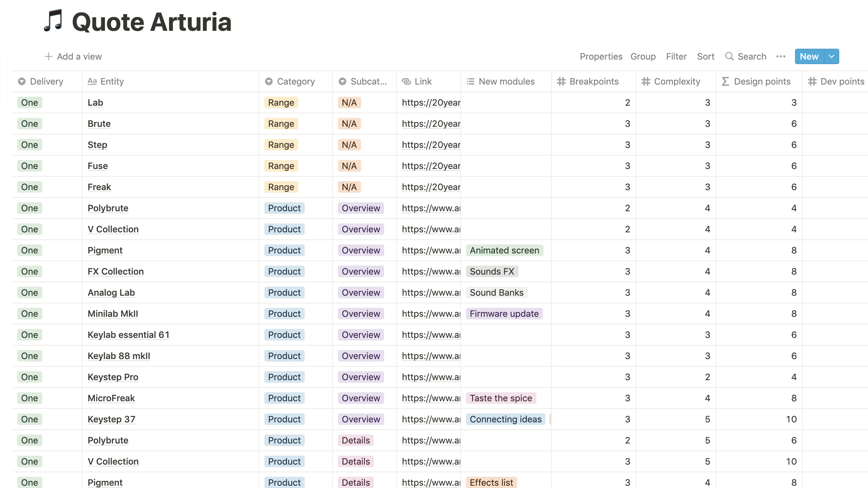This screenshot has width=868, height=488.
Task: Click the Details tag in V Collection row
Action: click(x=356, y=461)
